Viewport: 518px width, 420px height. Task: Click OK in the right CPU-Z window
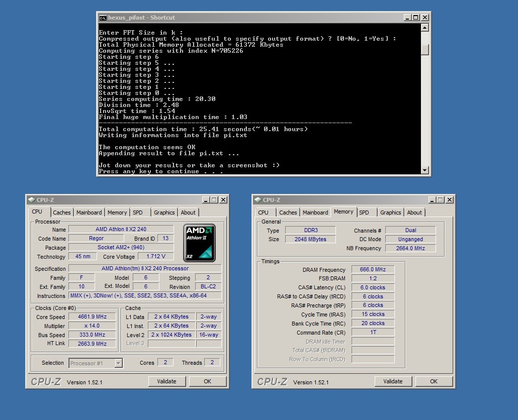(434, 381)
